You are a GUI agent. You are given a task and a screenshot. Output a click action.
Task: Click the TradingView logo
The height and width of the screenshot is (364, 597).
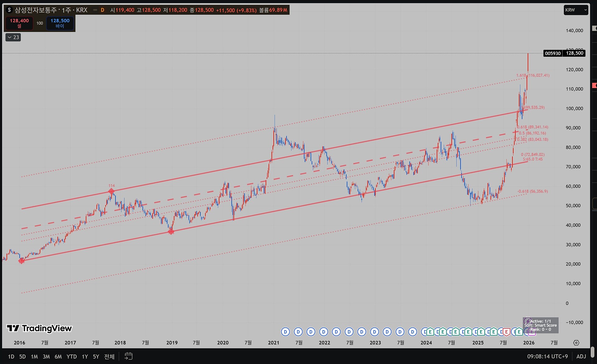coord(39,328)
